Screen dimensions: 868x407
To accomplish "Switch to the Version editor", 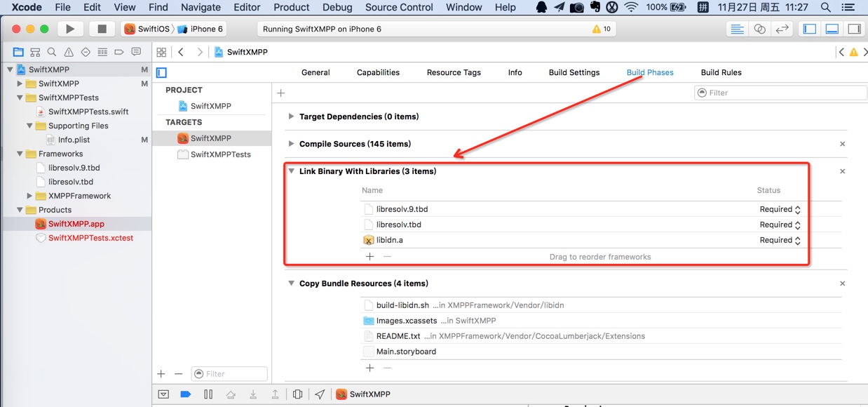I will [x=782, y=29].
